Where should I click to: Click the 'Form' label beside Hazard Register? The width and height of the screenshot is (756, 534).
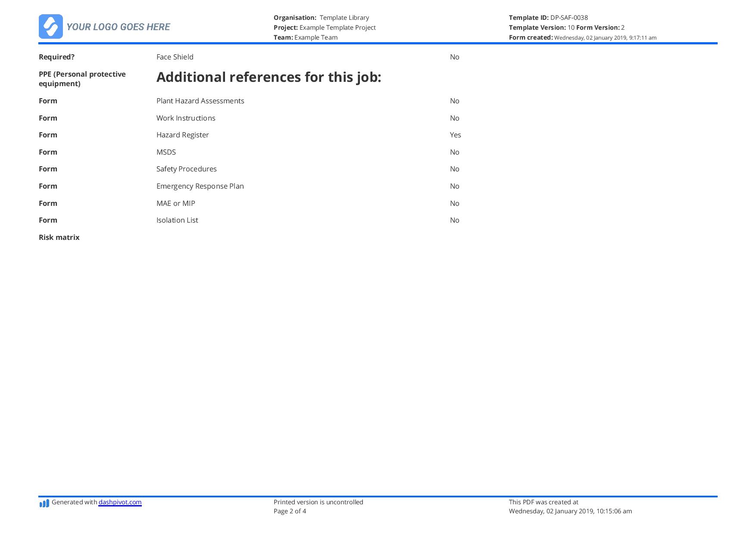pos(48,135)
